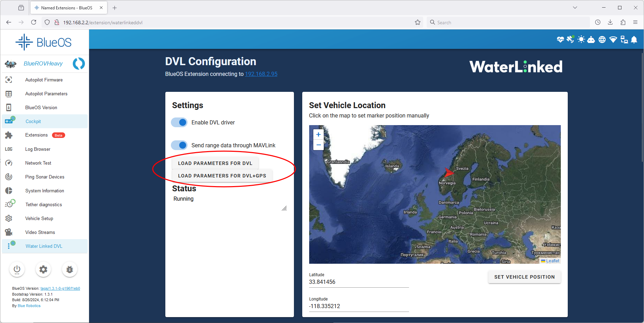Open the list all tabs dropdown

[575, 8]
